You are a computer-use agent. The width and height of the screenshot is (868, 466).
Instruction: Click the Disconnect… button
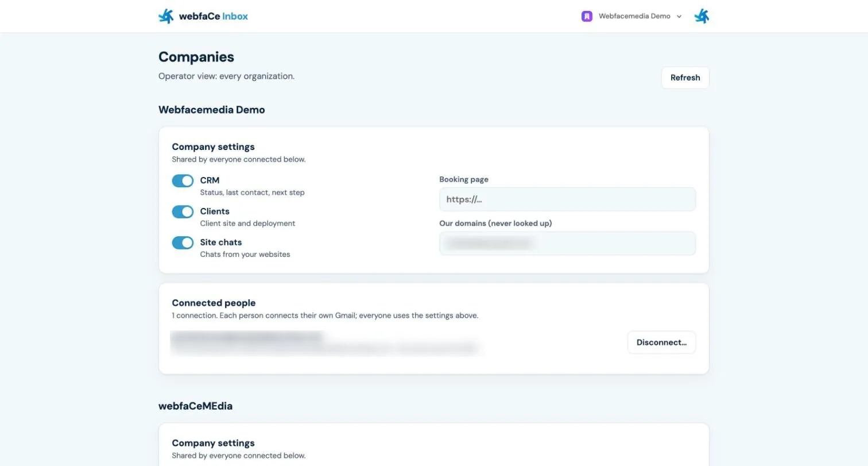tap(661, 342)
